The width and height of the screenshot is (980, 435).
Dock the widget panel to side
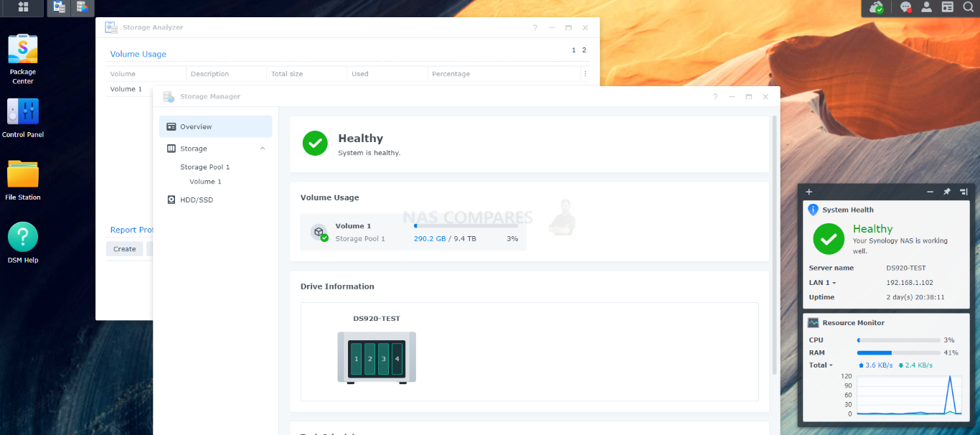[963, 192]
